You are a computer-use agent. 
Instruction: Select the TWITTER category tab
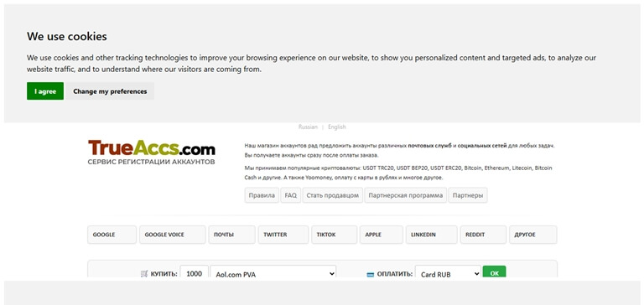283,235
